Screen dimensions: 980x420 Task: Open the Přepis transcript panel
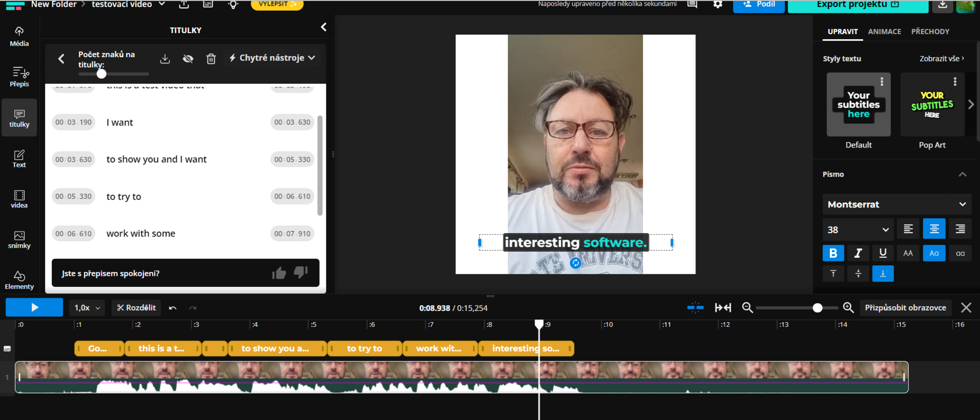coord(19,77)
